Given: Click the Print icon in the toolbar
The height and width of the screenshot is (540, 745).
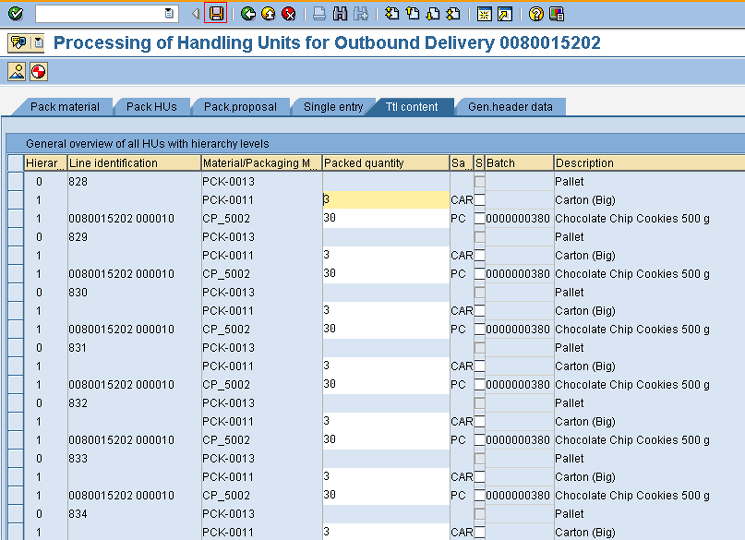Looking at the screenshot, I should [319, 13].
